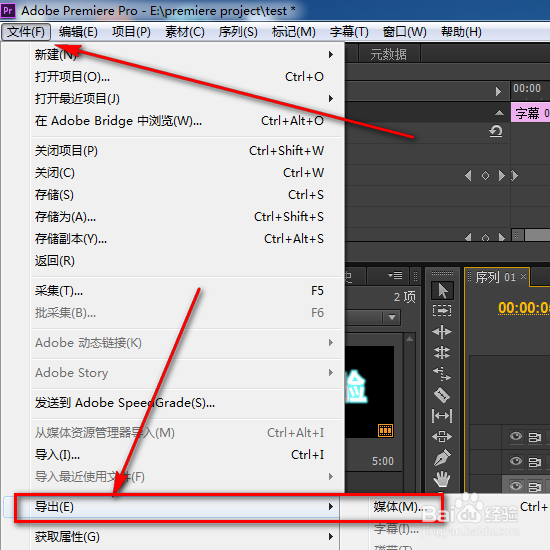This screenshot has width=550, height=550.
Task: Select the Pen tool
Action: pos(442,457)
